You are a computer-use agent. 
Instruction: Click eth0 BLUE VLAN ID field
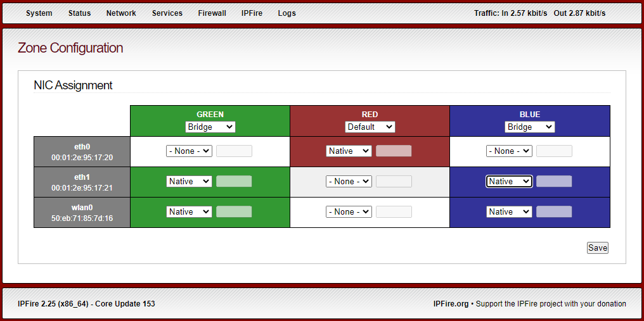(554, 151)
